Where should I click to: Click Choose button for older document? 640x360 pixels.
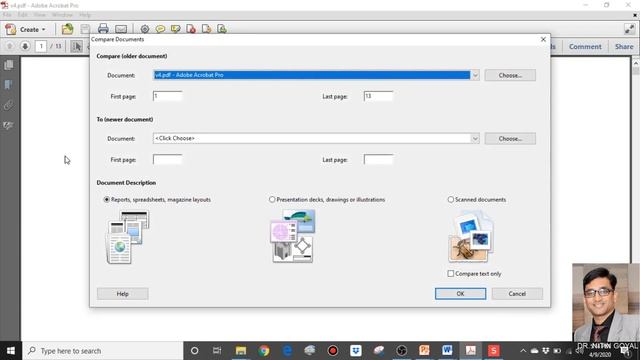click(510, 76)
